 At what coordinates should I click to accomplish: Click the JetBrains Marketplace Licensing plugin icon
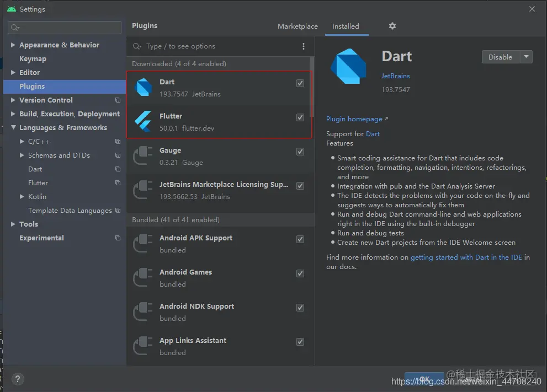(143, 190)
